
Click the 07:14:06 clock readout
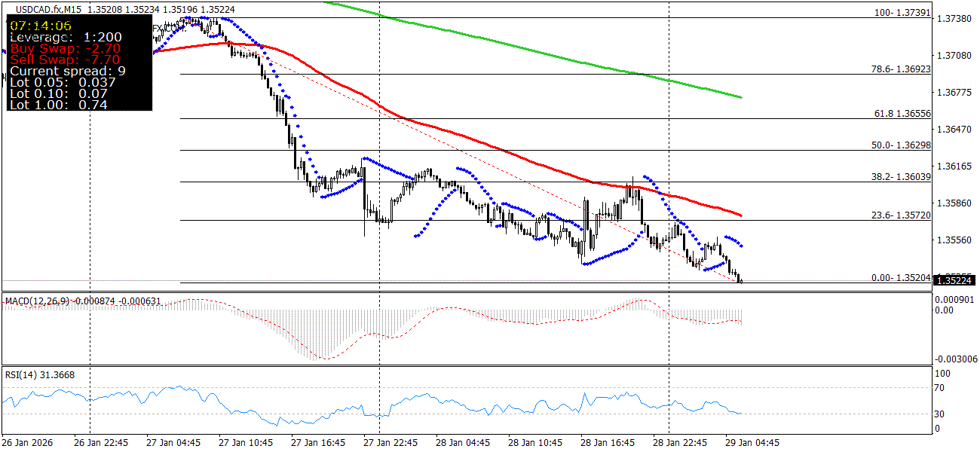pyautogui.click(x=40, y=25)
